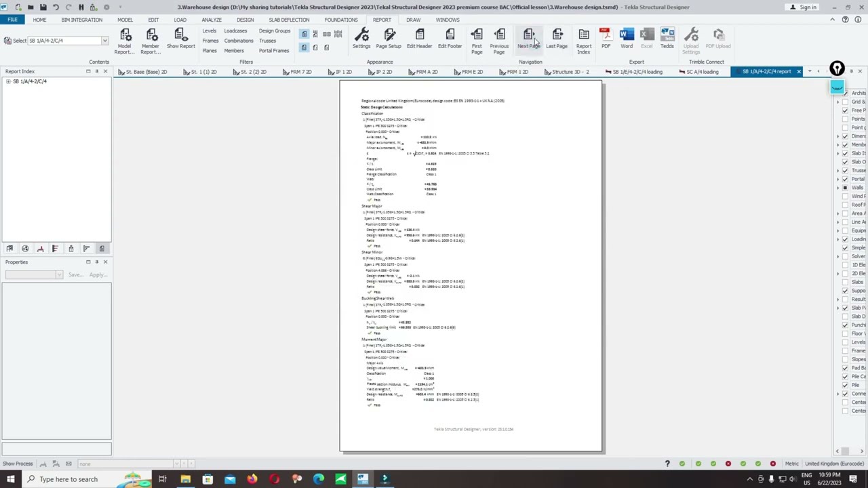Click Edit Footer
The height and width of the screenshot is (488, 868).
(x=450, y=39)
